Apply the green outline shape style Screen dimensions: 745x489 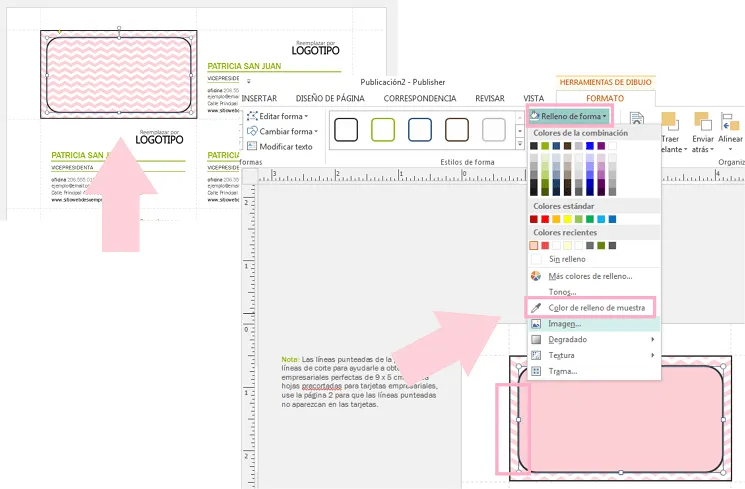[x=383, y=130]
